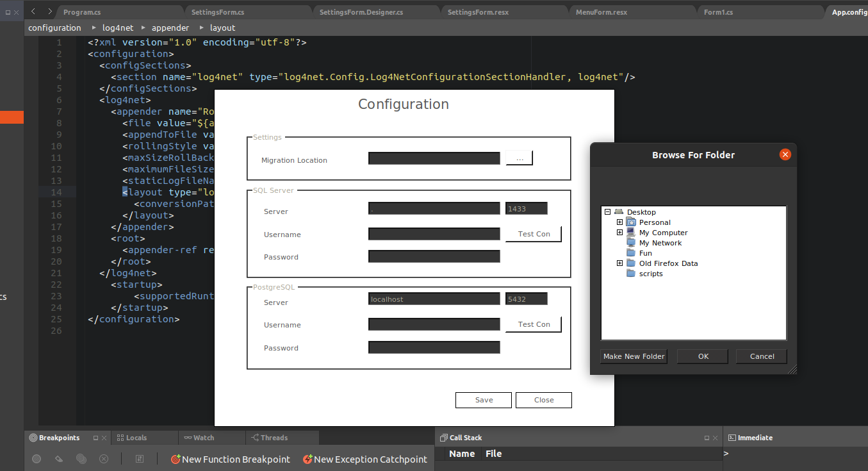This screenshot has width=868, height=471.
Task: Focus the SQL Server Username field
Action: click(x=434, y=234)
